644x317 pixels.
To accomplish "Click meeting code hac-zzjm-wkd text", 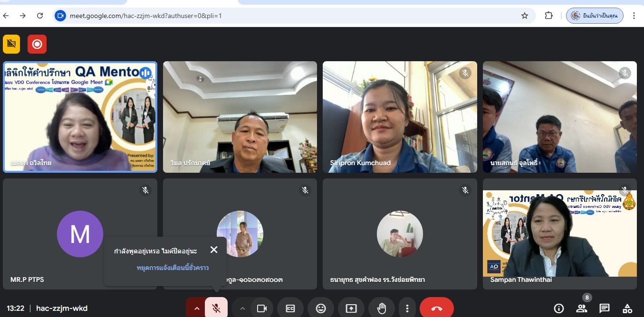I will point(62,308).
